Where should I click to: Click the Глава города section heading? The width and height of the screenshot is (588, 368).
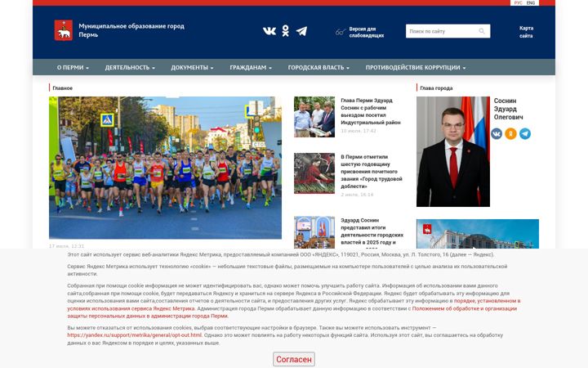click(436, 88)
